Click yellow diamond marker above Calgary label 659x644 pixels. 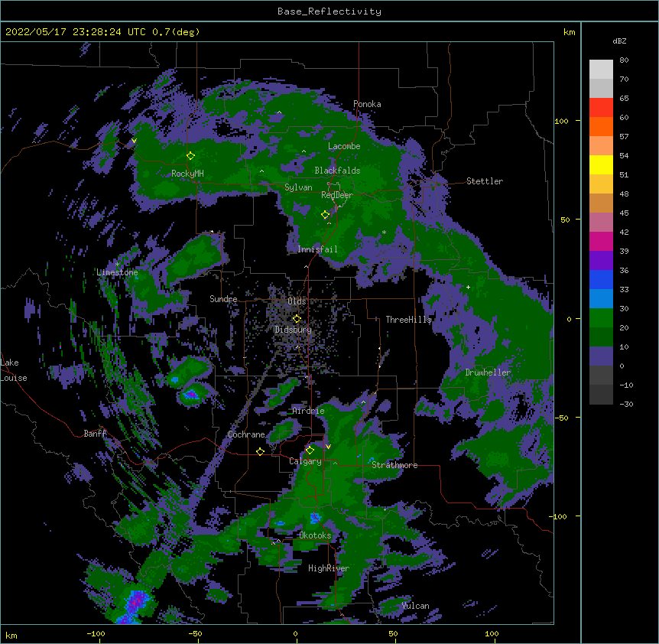310,450
